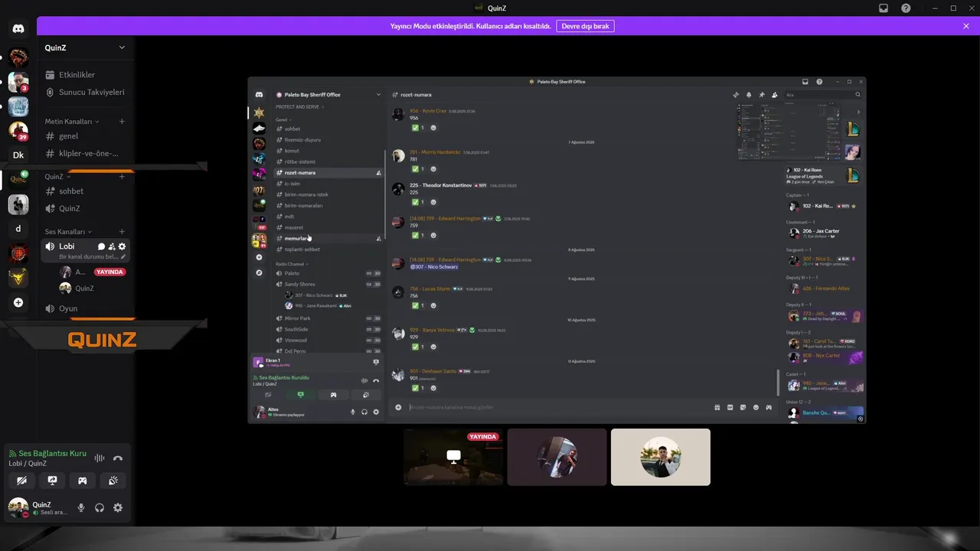The width and height of the screenshot is (980, 551).
Task: Open Lobi channel text chat icon
Action: click(101, 246)
